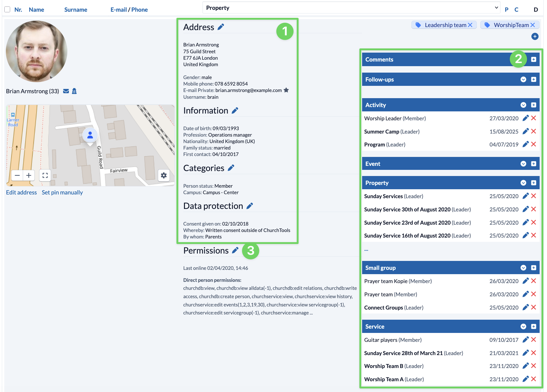Add a follow-up with plus icon

(534, 79)
